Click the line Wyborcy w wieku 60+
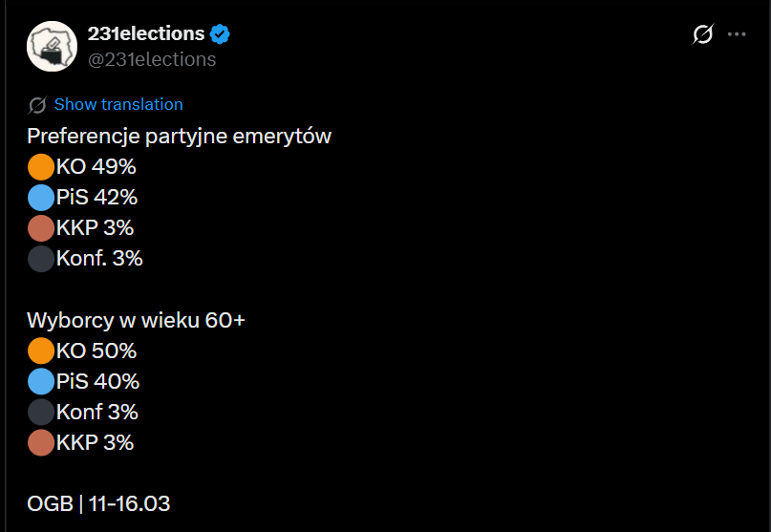 (136, 320)
